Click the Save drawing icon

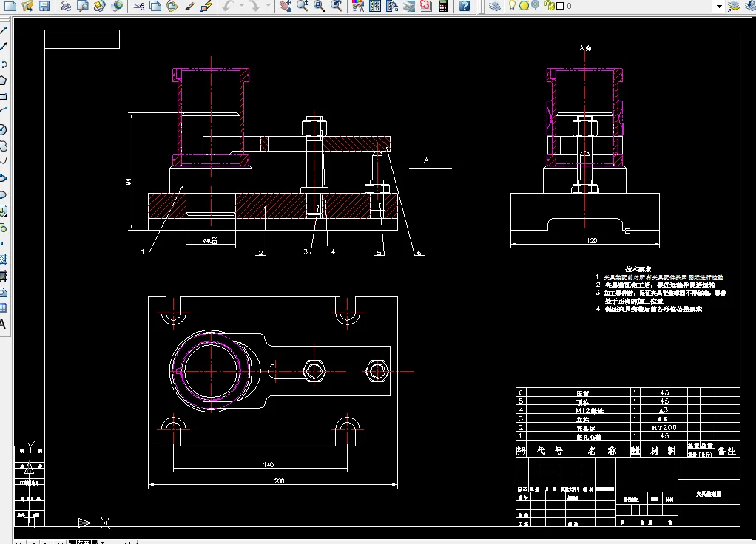[44, 7]
